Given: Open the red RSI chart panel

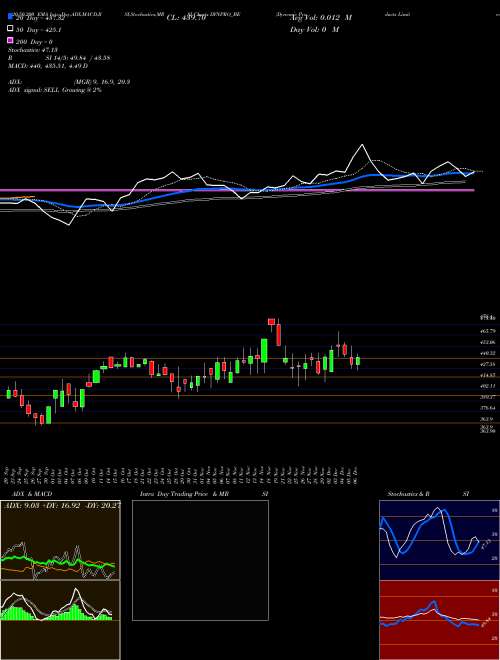Looking at the screenshot, I should click(439, 620).
